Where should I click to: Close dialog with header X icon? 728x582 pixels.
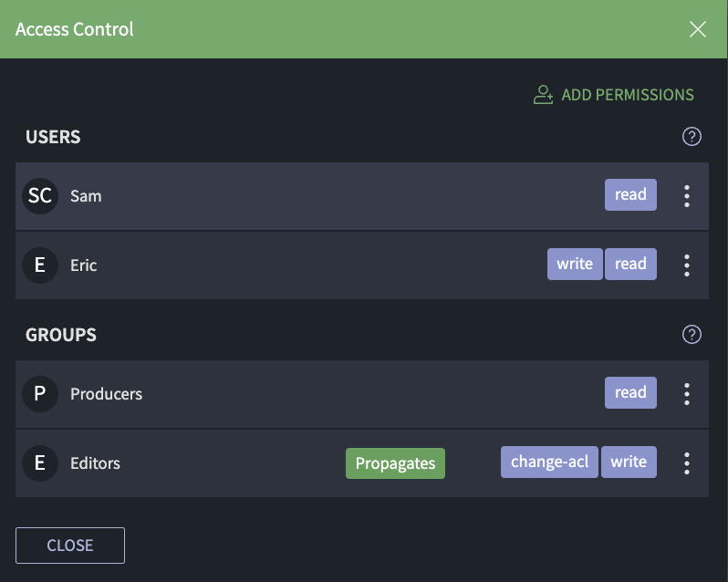(698, 29)
